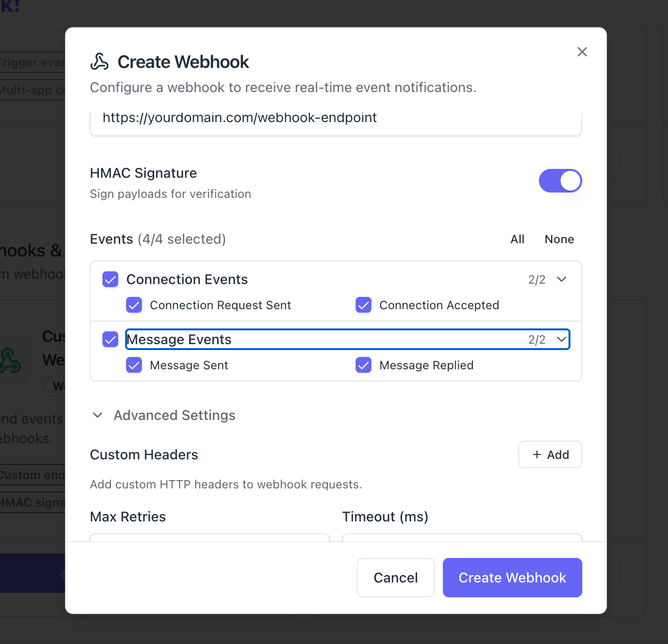Uncheck the Message Sent checkbox
668x644 pixels.
point(134,365)
